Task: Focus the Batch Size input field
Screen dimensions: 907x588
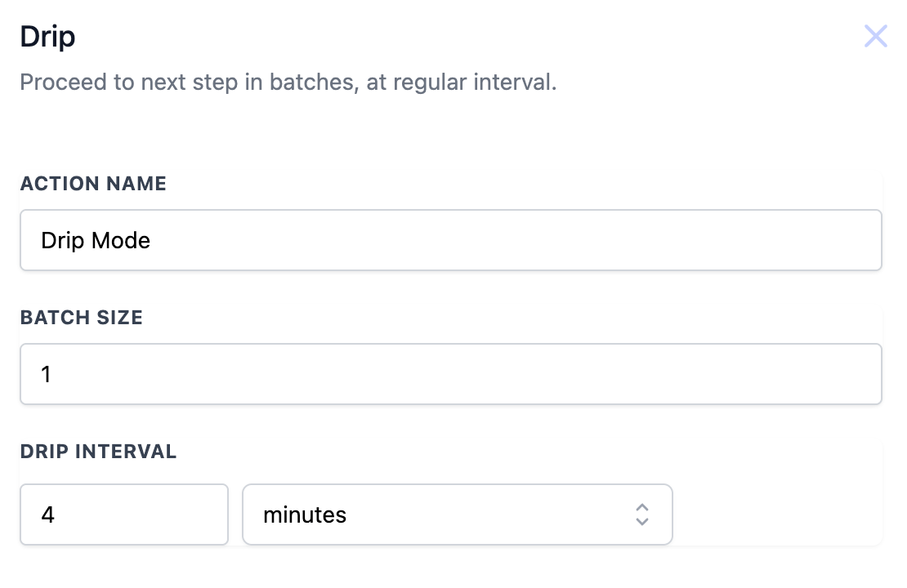Action: [450, 374]
